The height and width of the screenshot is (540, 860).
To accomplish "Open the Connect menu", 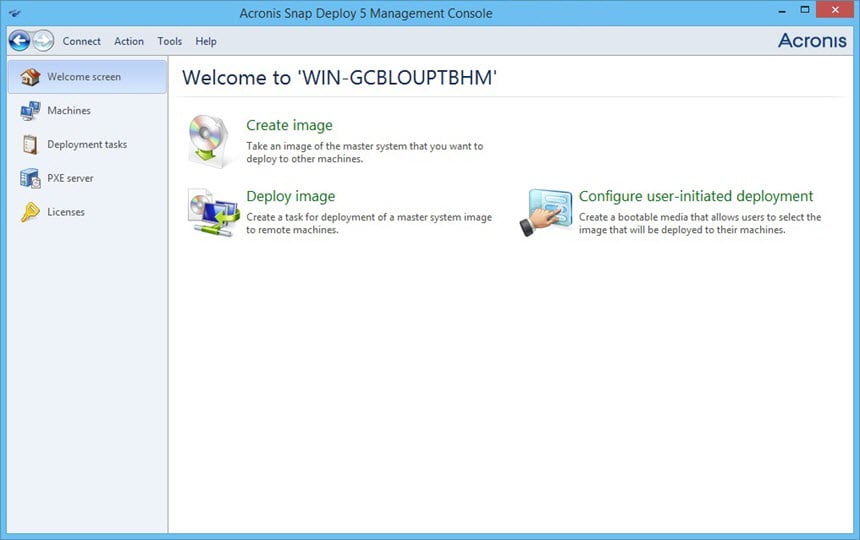I will [x=81, y=41].
